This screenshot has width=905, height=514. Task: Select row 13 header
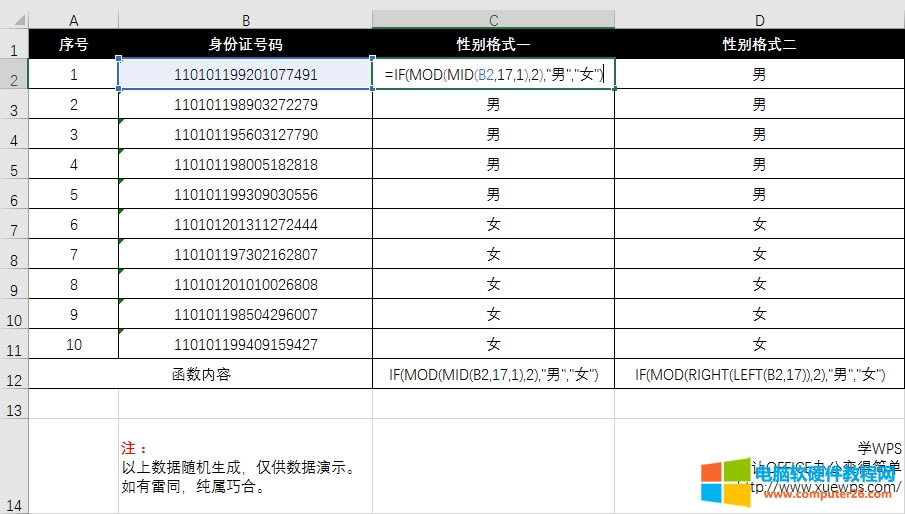click(14, 404)
